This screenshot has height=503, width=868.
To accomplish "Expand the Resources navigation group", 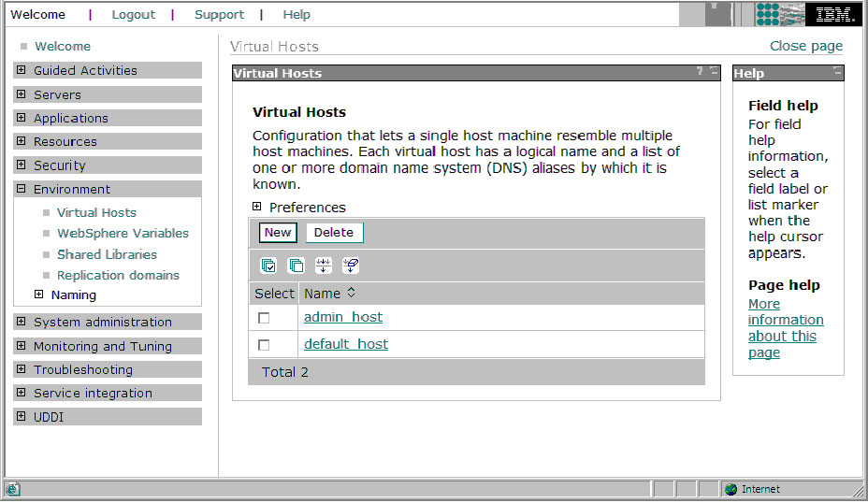I will click(21, 141).
